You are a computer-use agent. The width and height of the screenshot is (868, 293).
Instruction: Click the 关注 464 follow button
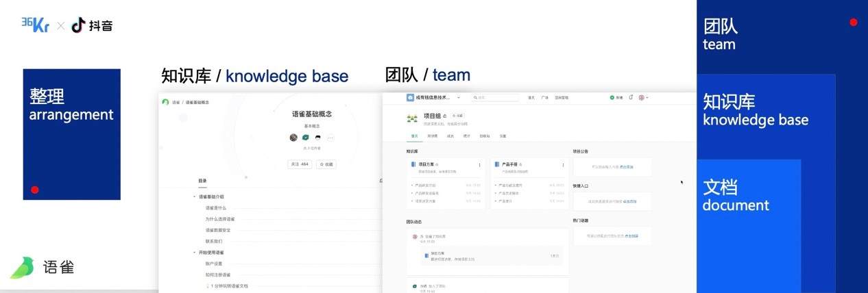pos(300,164)
